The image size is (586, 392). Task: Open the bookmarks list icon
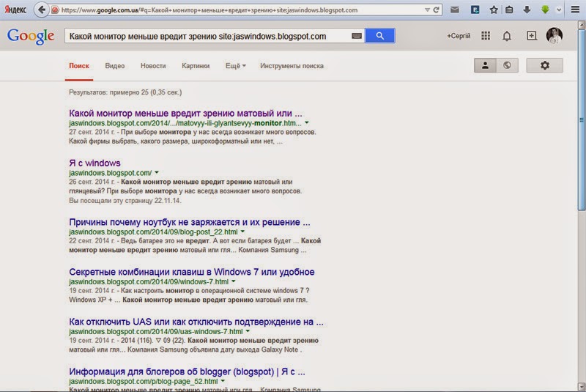tap(509, 10)
